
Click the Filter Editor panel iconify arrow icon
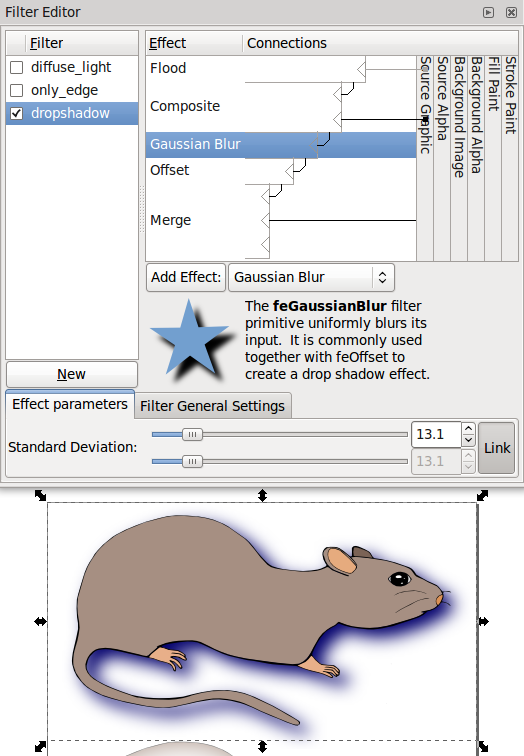coord(488,13)
